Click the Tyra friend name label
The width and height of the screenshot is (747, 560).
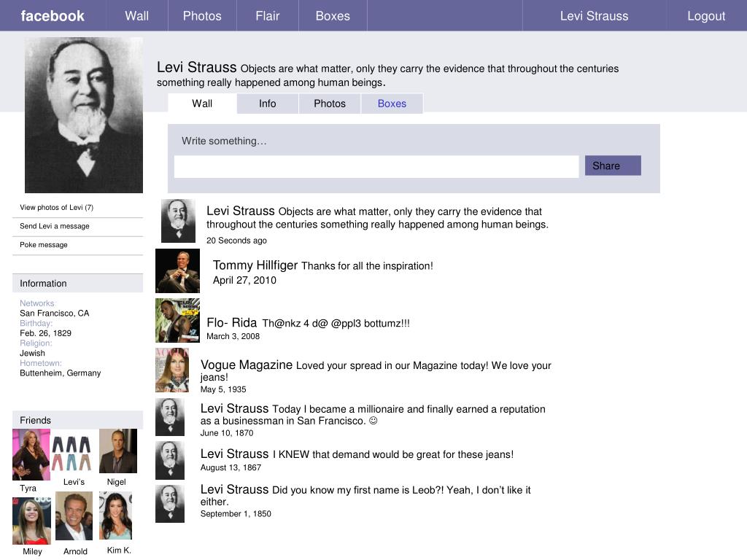coord(28,488)
